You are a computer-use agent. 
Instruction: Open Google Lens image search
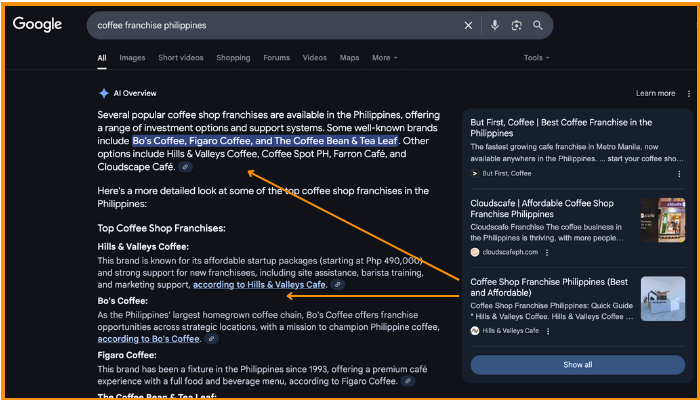[516, 25]
